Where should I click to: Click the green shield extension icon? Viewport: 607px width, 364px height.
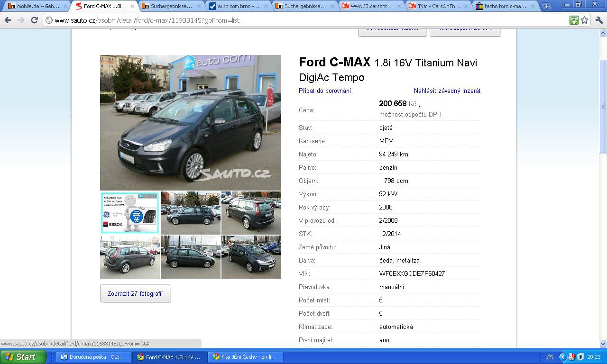pyautogui.click(x=574, y=20)
